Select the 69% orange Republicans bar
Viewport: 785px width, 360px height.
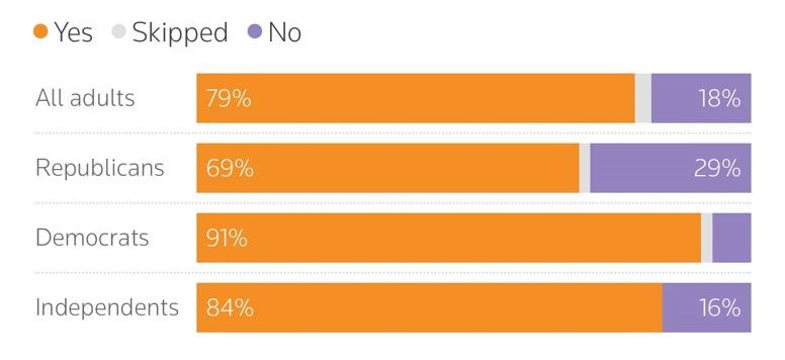[387, 168]
